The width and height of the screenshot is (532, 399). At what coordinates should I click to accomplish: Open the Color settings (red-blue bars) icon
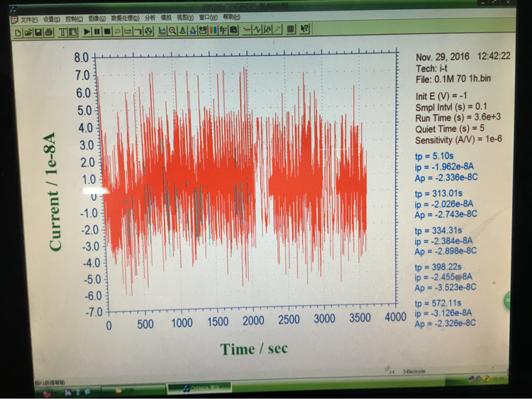213,30
